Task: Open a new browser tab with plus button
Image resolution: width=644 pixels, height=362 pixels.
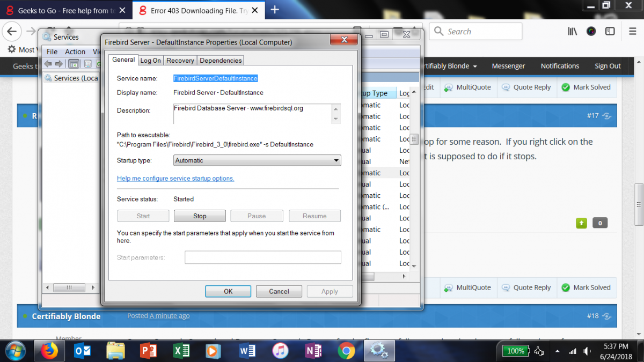Action: (275, 10)
